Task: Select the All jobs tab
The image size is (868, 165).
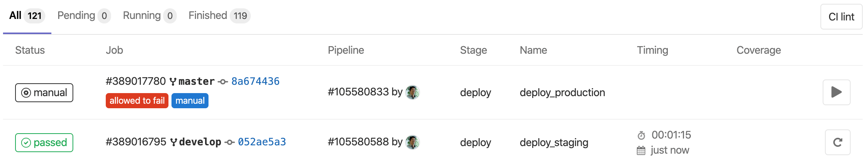Action: tap(27, 16)
